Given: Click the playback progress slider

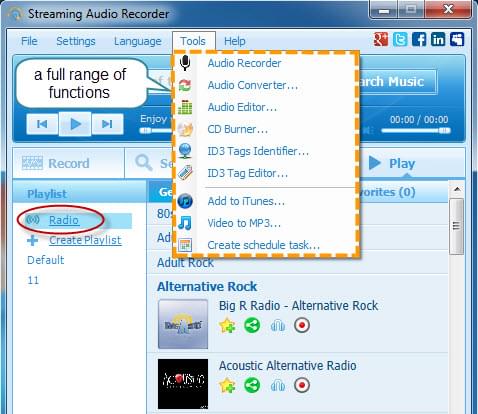Looking at the screenshot, I should tap(156, 131).
